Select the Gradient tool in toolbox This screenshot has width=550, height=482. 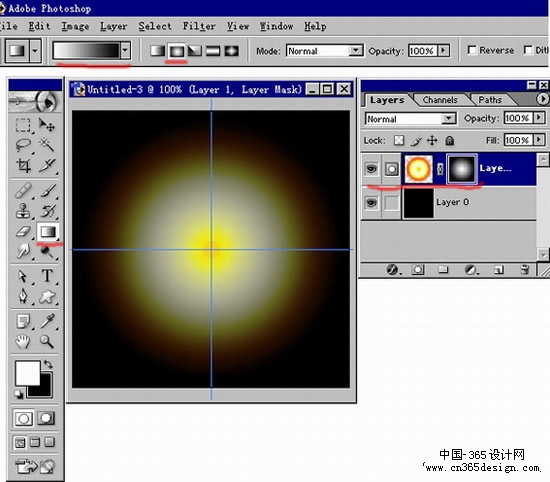click(x=48, y=232)
